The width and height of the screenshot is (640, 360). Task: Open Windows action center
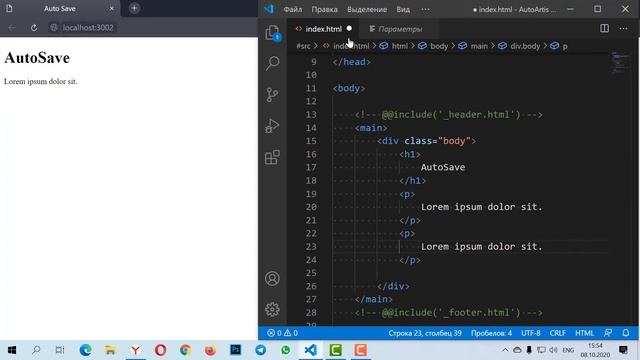623,350
